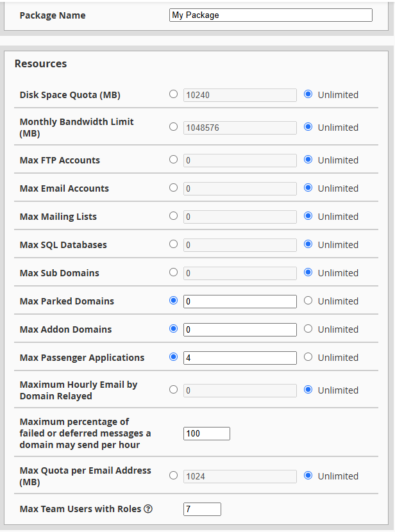Select custom radio for Max Quota per Email Address
Screen dimensions: 395x532
173,476
